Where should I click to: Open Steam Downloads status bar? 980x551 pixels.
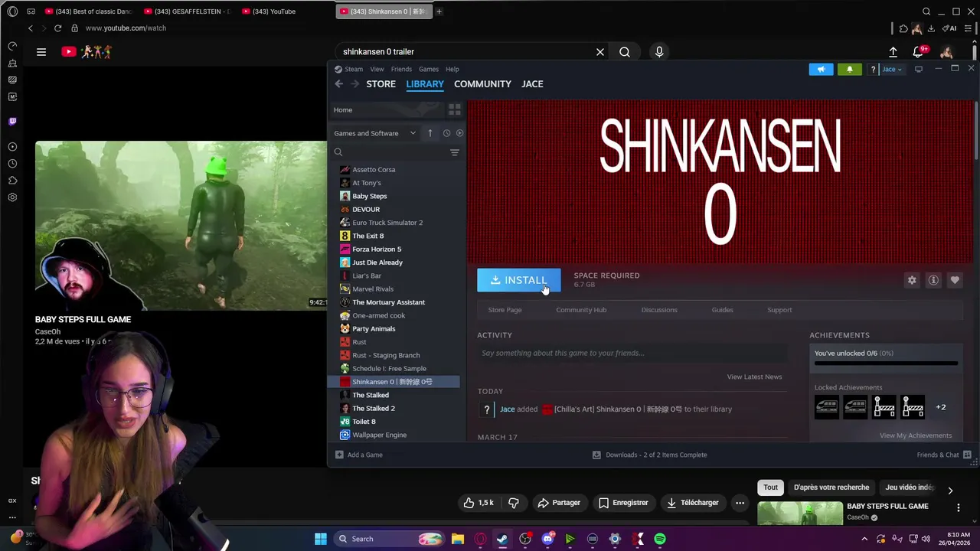point(650,455)
